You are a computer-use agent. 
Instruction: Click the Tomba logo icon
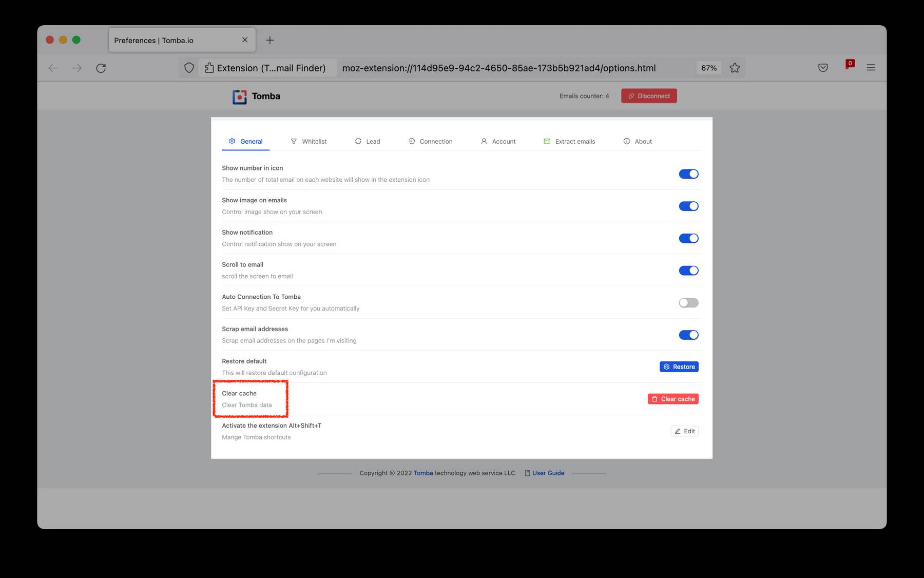[x=239, y=97]
